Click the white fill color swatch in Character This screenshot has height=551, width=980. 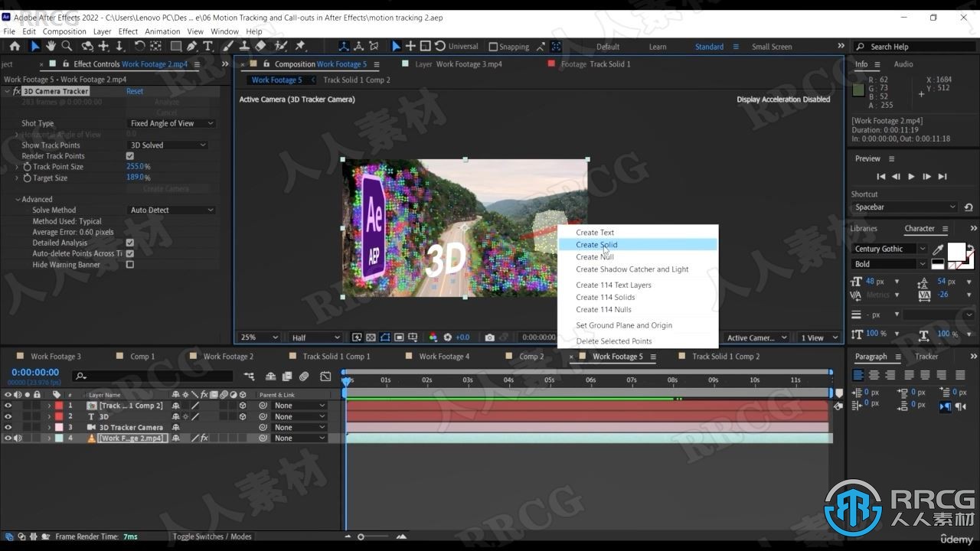(x=956, y=252)
